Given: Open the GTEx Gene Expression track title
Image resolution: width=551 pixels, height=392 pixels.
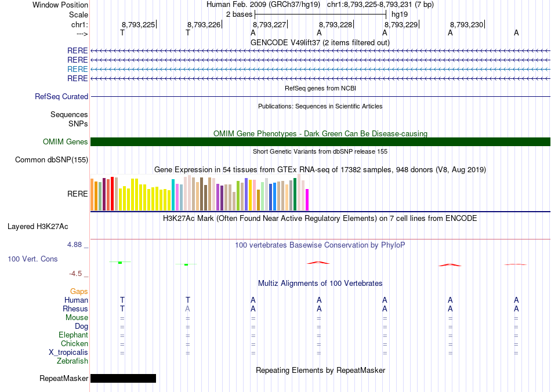Looking at the screenshot, I should tap(320, 170).
